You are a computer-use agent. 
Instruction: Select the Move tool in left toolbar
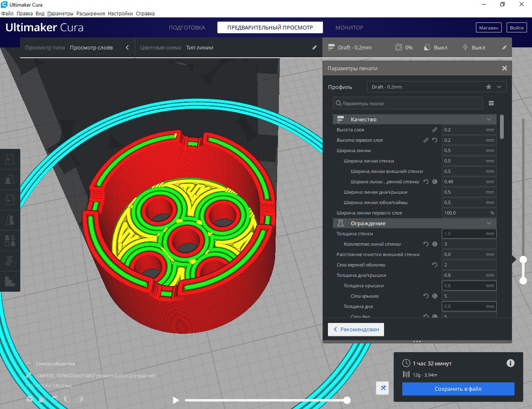(x=10, y=159)
